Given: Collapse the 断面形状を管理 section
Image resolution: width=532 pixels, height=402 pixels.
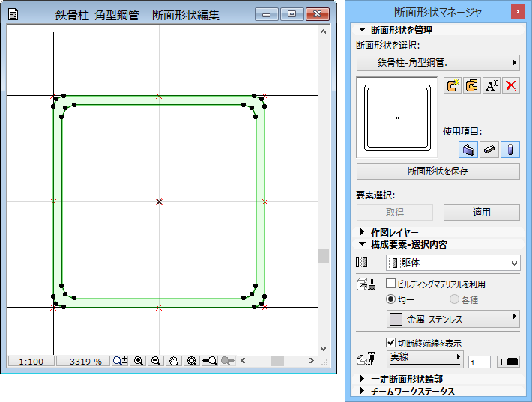Looking at the screenshot, I should 363,30.
